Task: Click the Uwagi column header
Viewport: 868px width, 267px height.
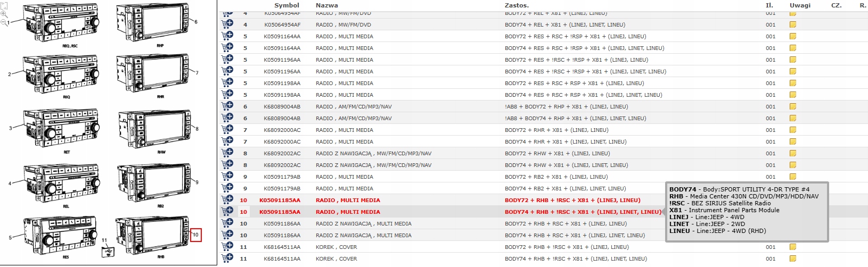Action: click(800, 5)
